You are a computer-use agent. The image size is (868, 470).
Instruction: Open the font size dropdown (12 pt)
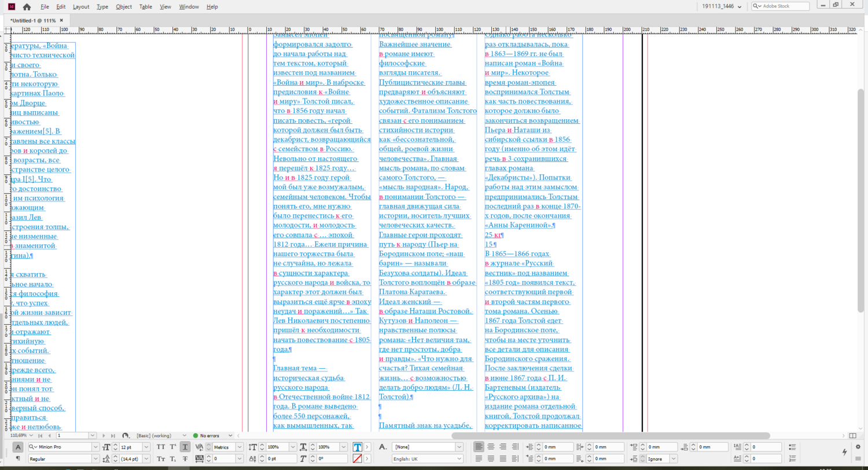pos(147,447)
